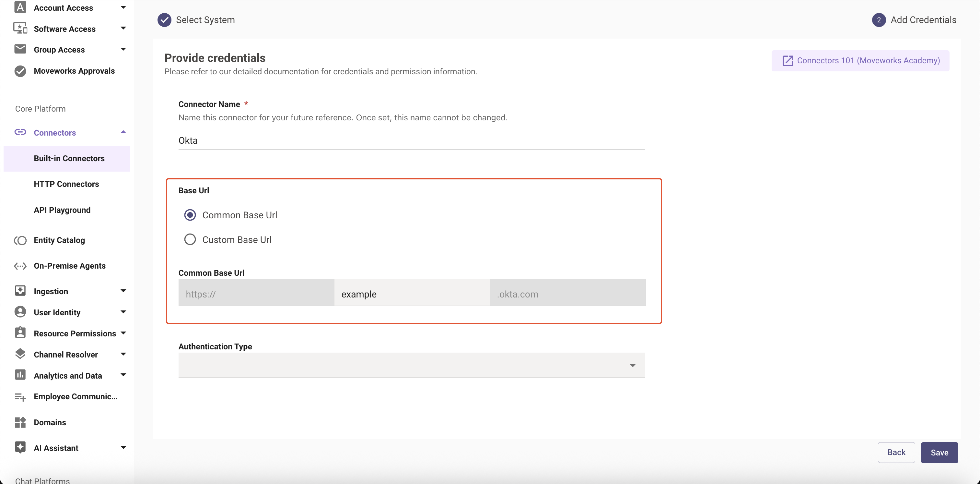Open the Authentication Type dropdown
Screen dimensions: 980x484
point(412,365)
